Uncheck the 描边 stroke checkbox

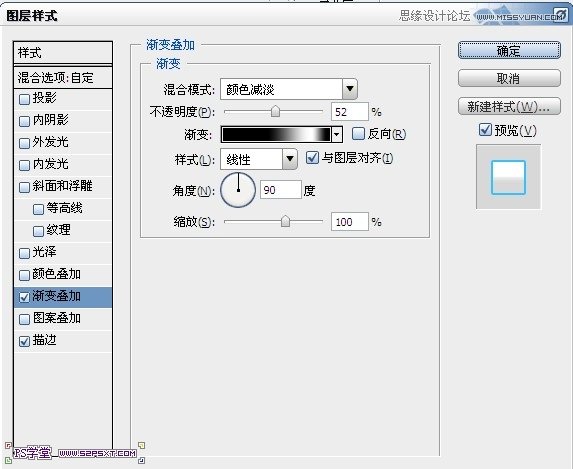click(x=24, y=341)
